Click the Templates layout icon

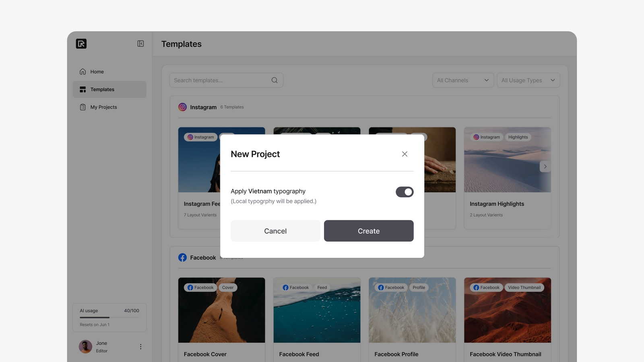click(83, 89)
